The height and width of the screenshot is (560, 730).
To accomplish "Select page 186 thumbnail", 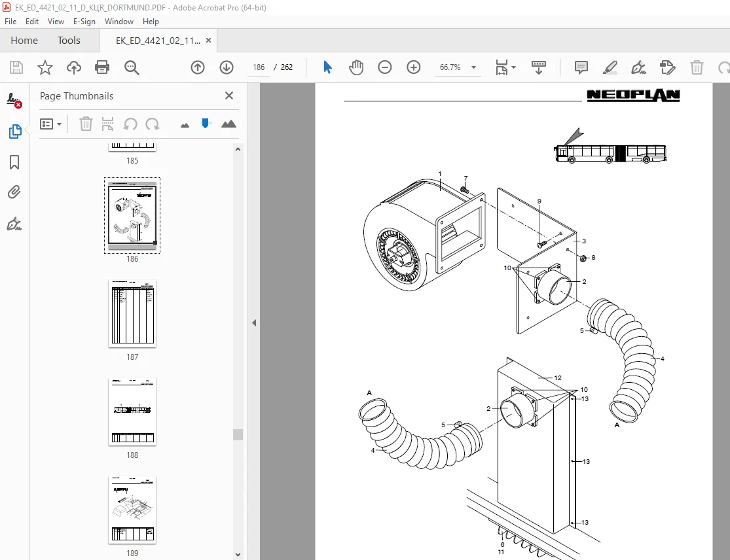I will point(132,215).
